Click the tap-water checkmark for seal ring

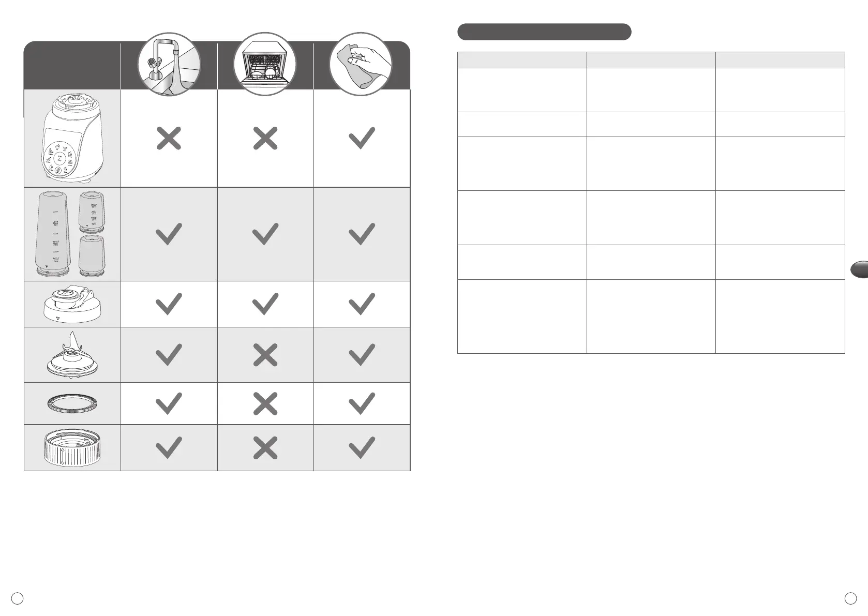169,404
